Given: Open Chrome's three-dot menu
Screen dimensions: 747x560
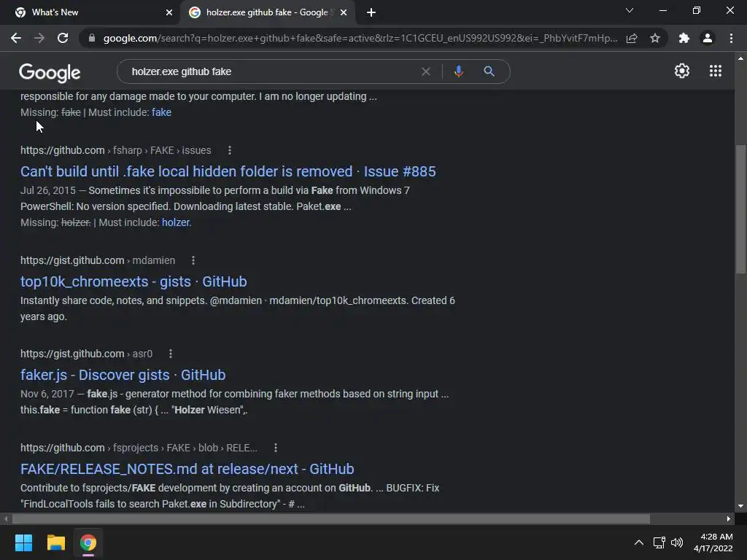Looking at the screenshot, I should pos(731,38).
